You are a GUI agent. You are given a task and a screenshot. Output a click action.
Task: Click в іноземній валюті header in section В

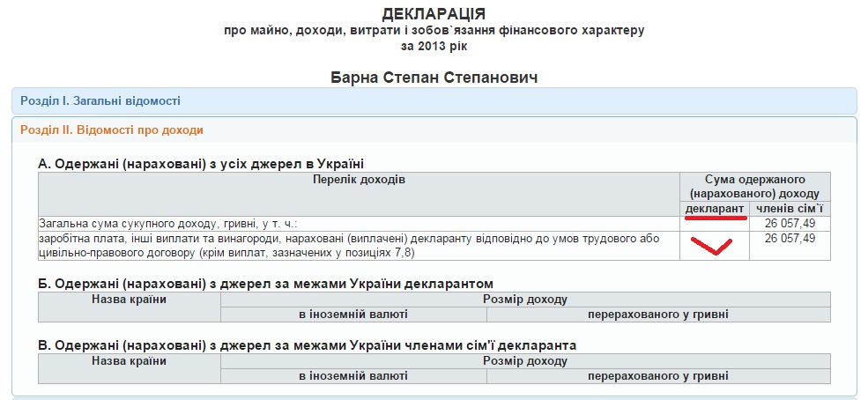point(353,376)
